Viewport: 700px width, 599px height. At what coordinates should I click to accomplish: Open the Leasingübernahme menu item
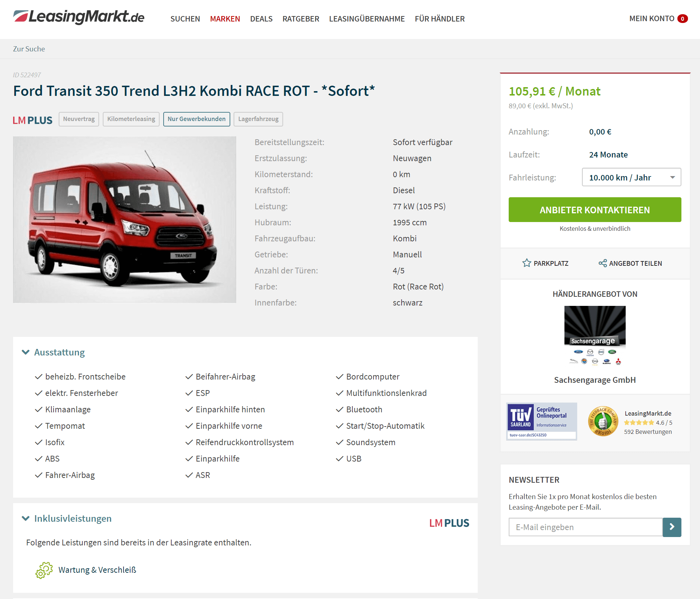tap(367, 19)
